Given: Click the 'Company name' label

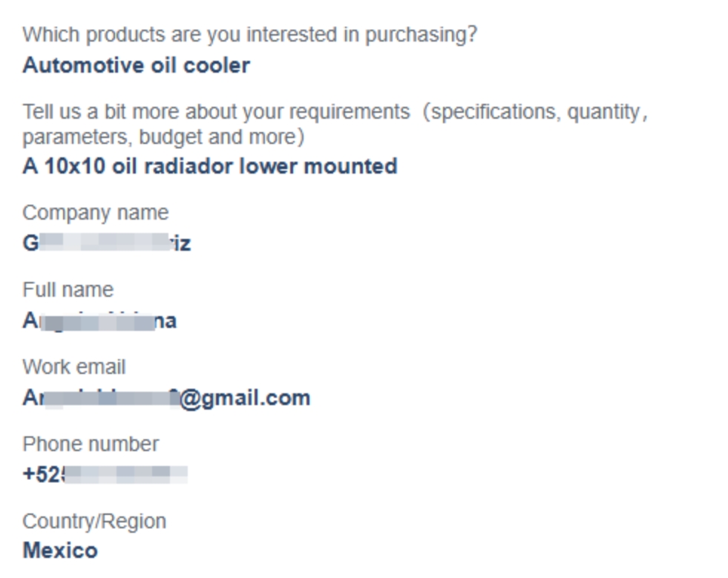Looking at the screenshot, I should click(x=95, y=213).
